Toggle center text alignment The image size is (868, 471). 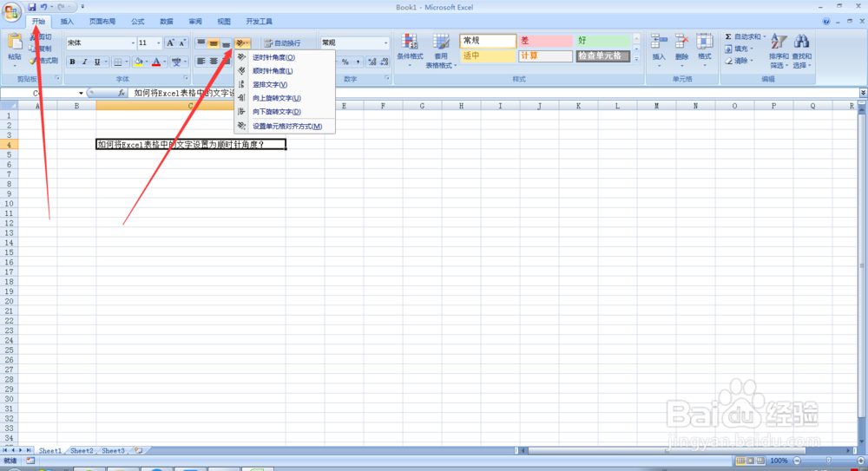tap(214, 62)
